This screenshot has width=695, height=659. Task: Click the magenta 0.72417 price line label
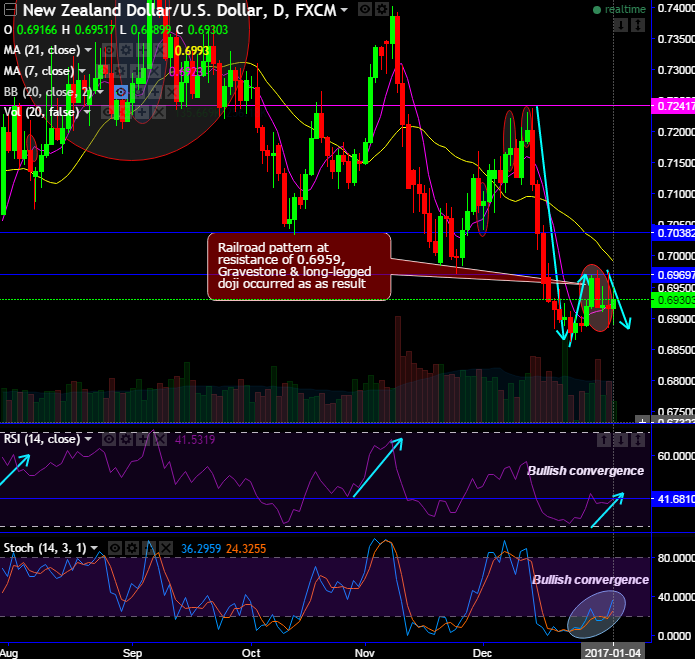click(x=673, y=106)
